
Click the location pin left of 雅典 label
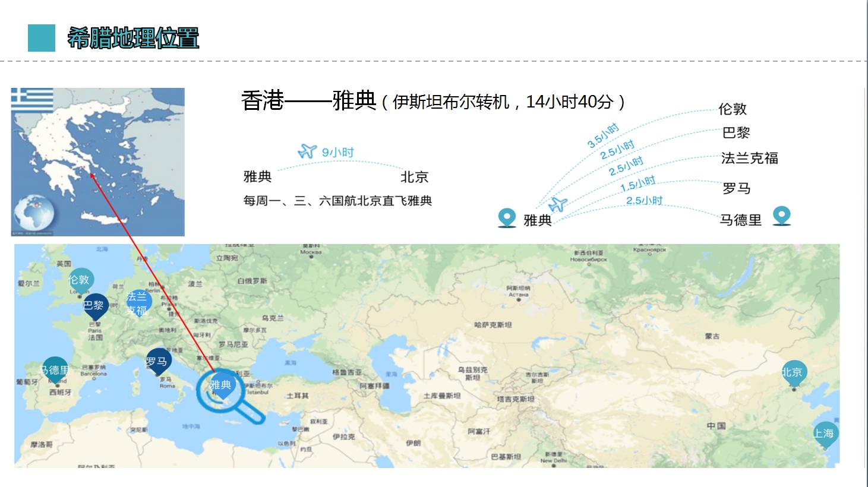(506, 218)
